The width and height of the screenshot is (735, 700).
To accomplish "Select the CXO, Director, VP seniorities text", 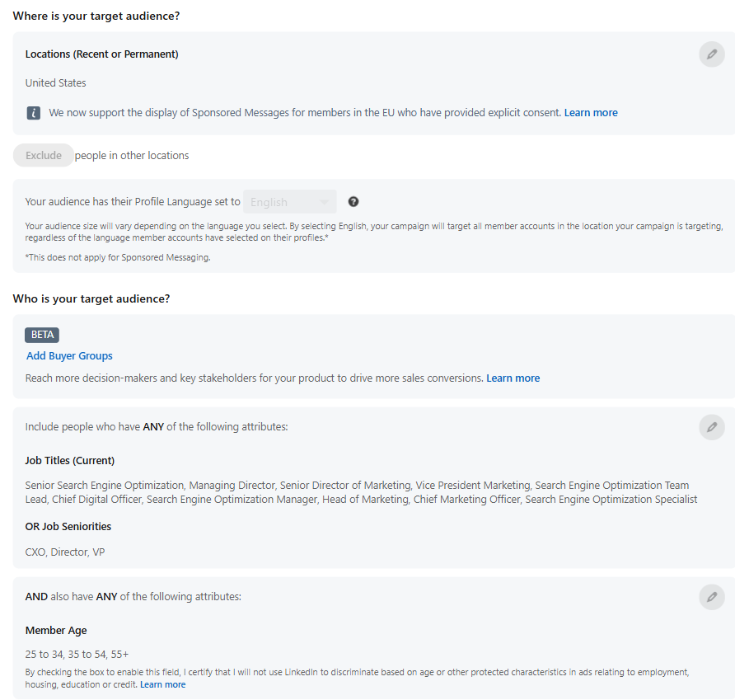I will click(x=65, y=552).
